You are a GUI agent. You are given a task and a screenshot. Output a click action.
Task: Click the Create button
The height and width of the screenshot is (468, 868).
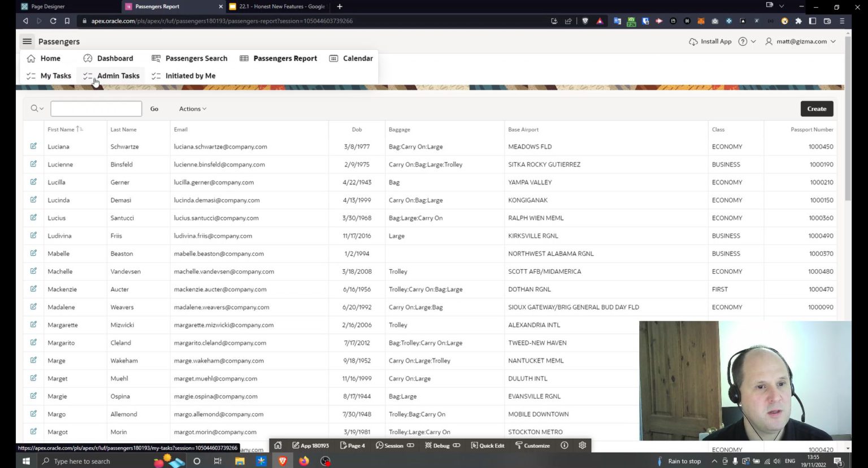[816, 108]
